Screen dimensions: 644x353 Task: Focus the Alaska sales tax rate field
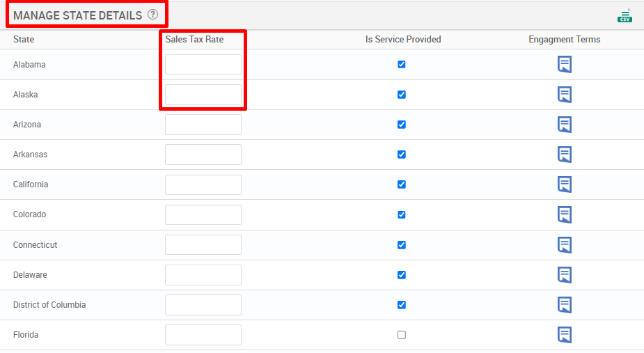coord(203,95)
